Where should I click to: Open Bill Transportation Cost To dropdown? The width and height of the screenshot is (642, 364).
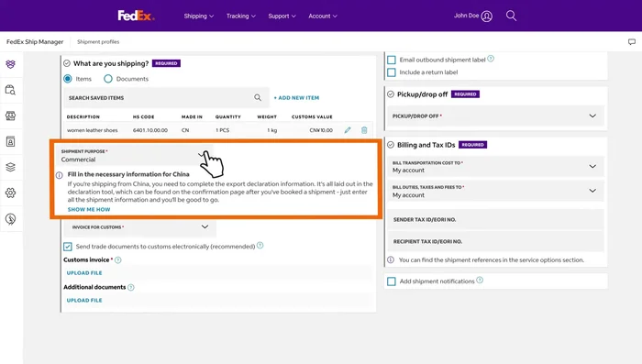click(x=495, y=167)
